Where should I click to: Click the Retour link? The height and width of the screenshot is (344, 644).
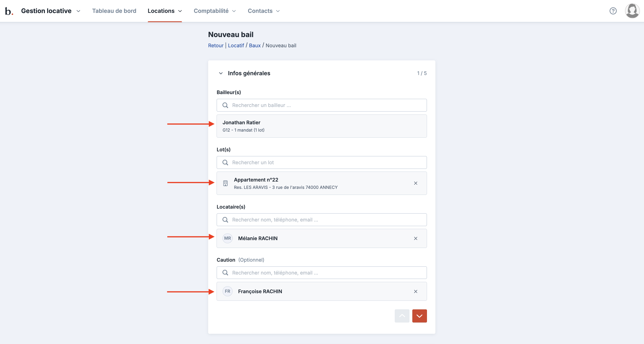[215, 45]
